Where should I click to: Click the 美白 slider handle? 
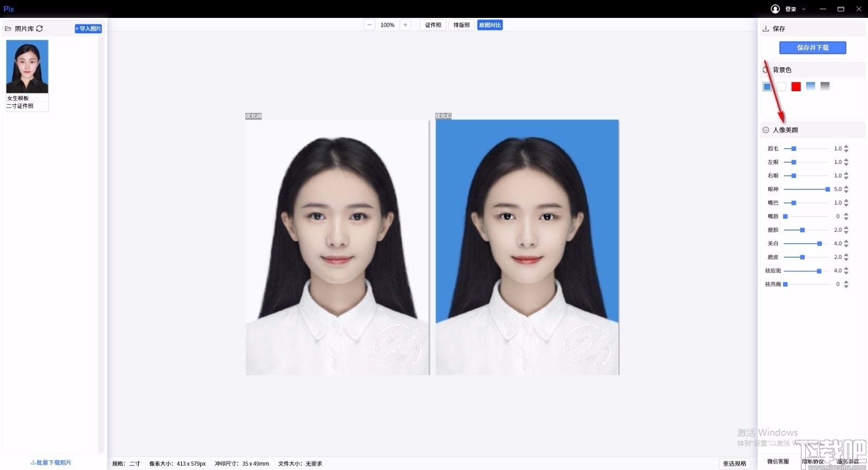click(820, 244)
